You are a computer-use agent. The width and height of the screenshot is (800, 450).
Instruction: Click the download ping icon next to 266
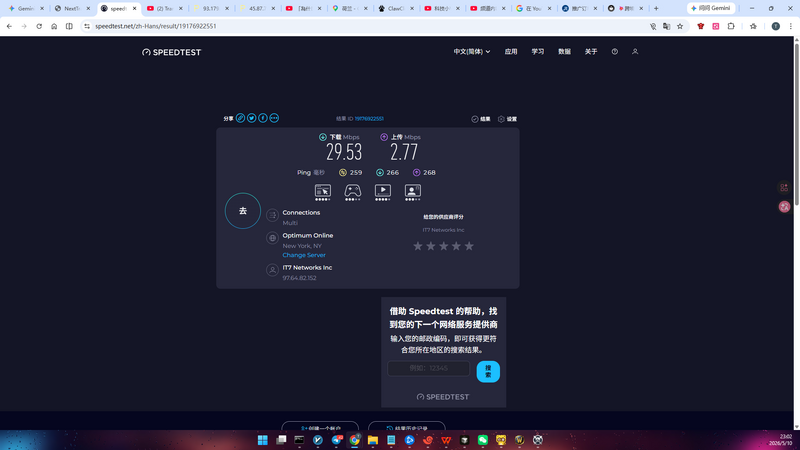pos(380,172)
